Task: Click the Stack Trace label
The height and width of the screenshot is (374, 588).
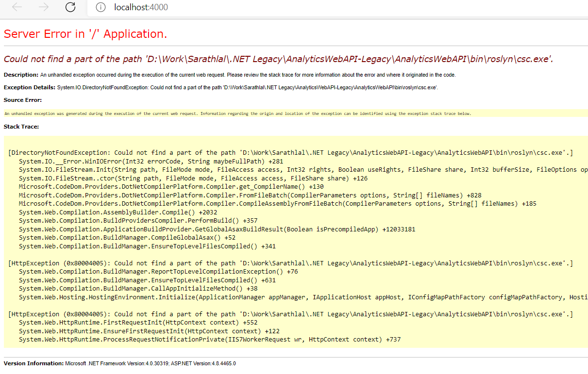Action: coord(21,127)
